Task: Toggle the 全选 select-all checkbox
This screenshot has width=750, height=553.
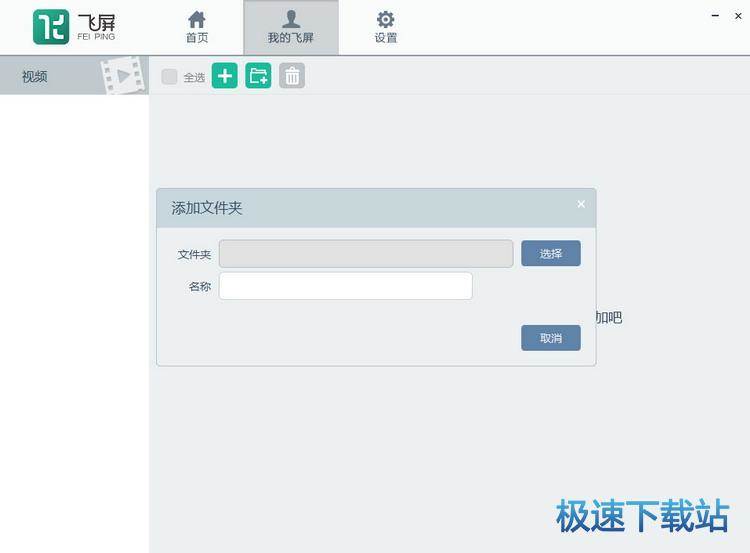Action: (169, 77)
